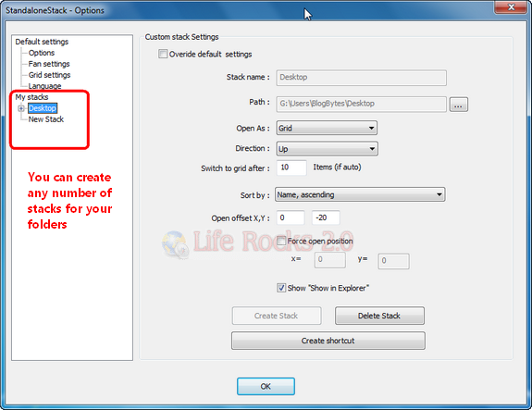Close the StandaloneStack Options window

click(x=512, y=7)
